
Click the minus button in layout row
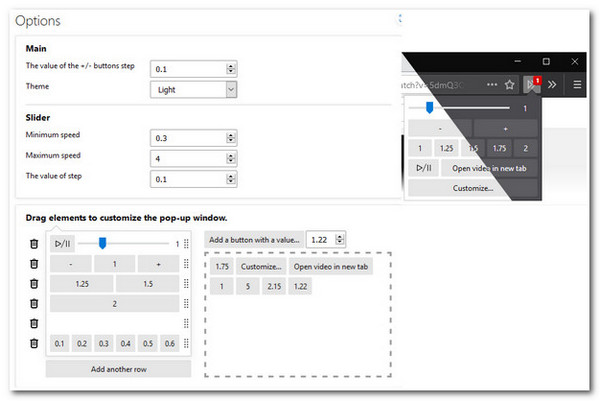click(71, 264)
